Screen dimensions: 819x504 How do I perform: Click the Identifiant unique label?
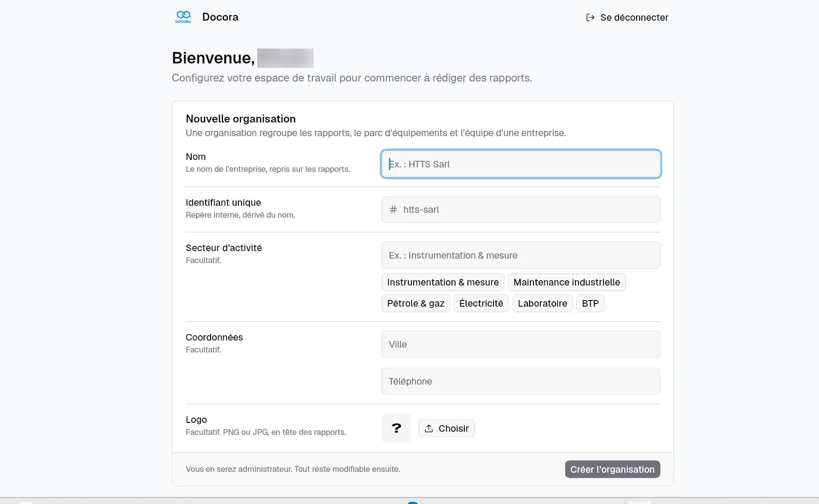[x=223, y=203]
